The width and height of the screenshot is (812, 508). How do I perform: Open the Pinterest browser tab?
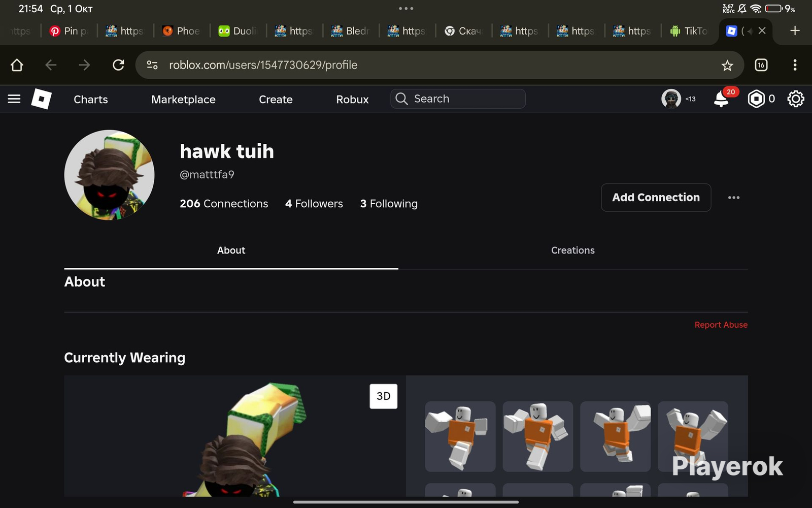pos(69,31)
